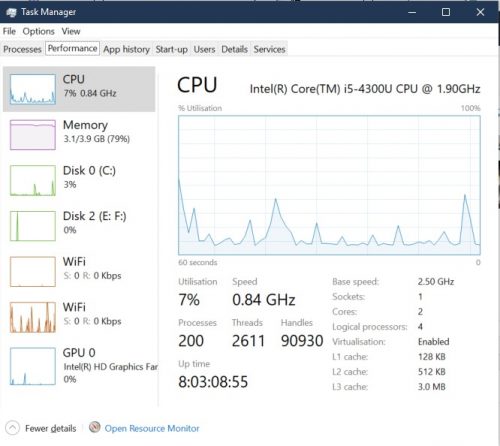Screen dimensions: 500x446
Task: Open the Details tab
Action: pyautogui.click(x=234, y=49)
